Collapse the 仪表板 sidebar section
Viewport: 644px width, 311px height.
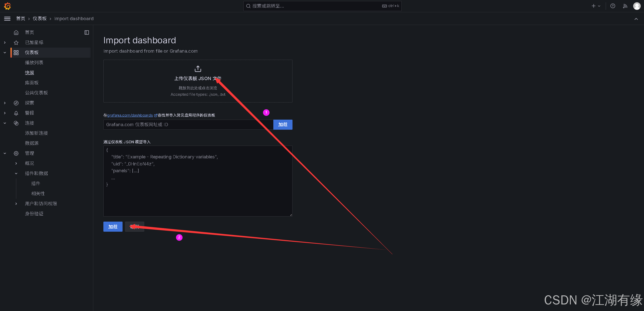tap(5, 53)
